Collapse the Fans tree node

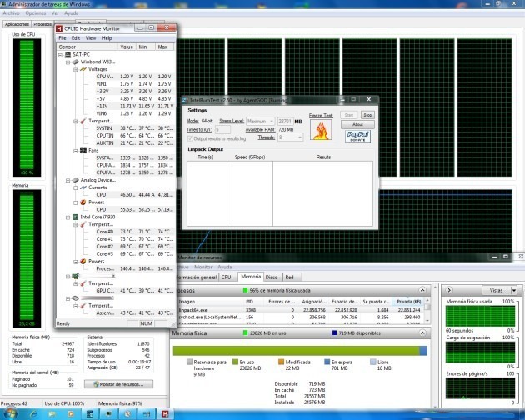(76, 151)
